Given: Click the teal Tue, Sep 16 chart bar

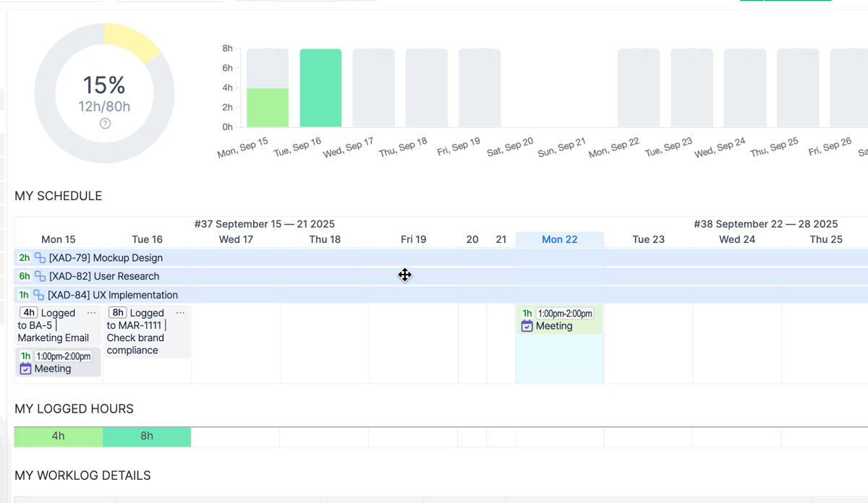Looking at the screenshot, I should pos(320,88).
